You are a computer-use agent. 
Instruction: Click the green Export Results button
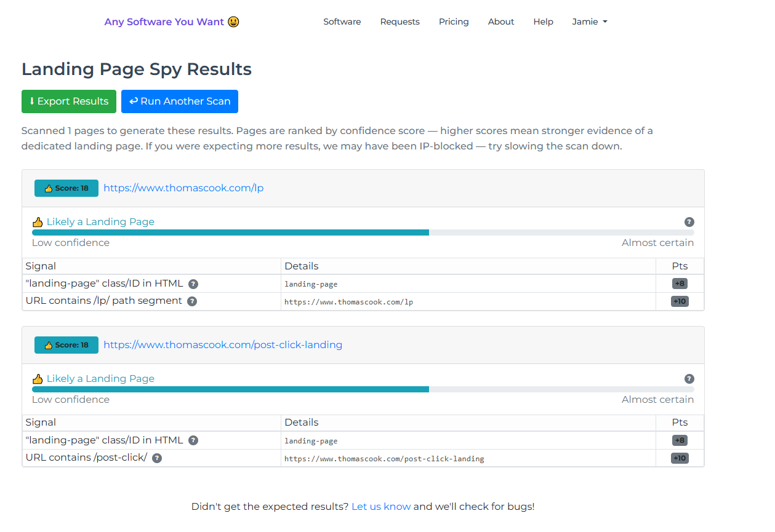[x=69, y=101]
